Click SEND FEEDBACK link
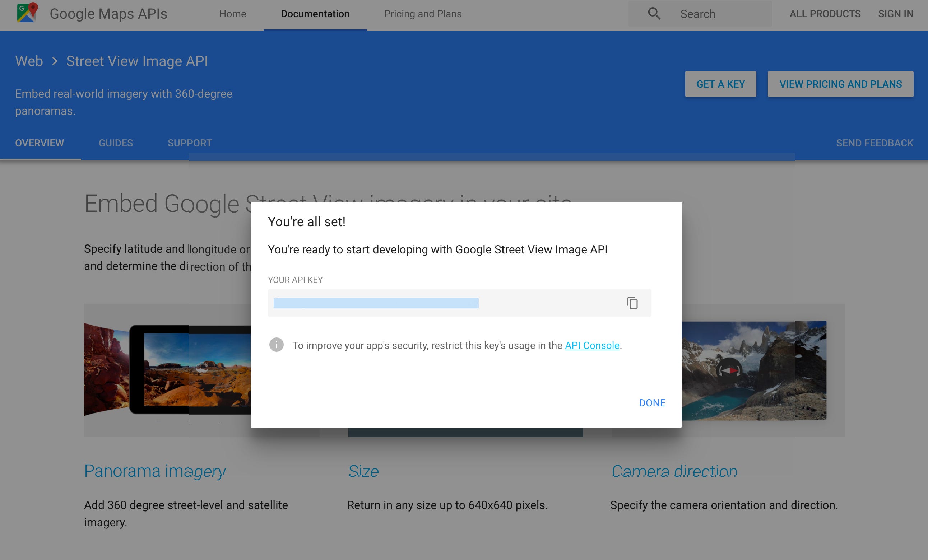928x560 pixels. 874,143
